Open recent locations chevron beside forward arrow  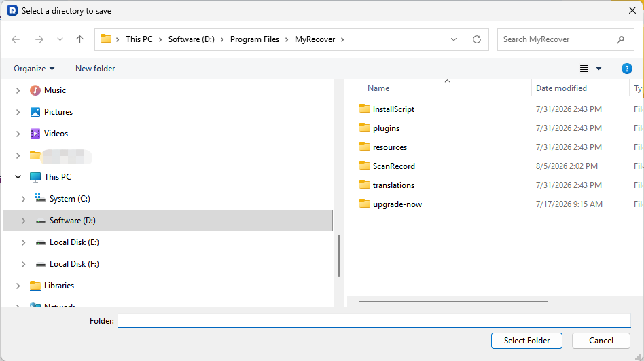(60, 39)
